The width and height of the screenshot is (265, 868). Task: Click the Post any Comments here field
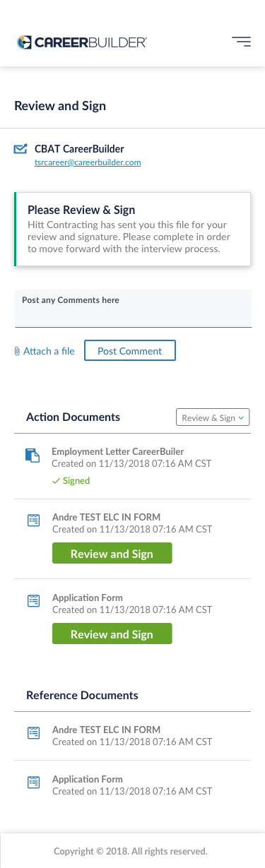tap(133, 308)
